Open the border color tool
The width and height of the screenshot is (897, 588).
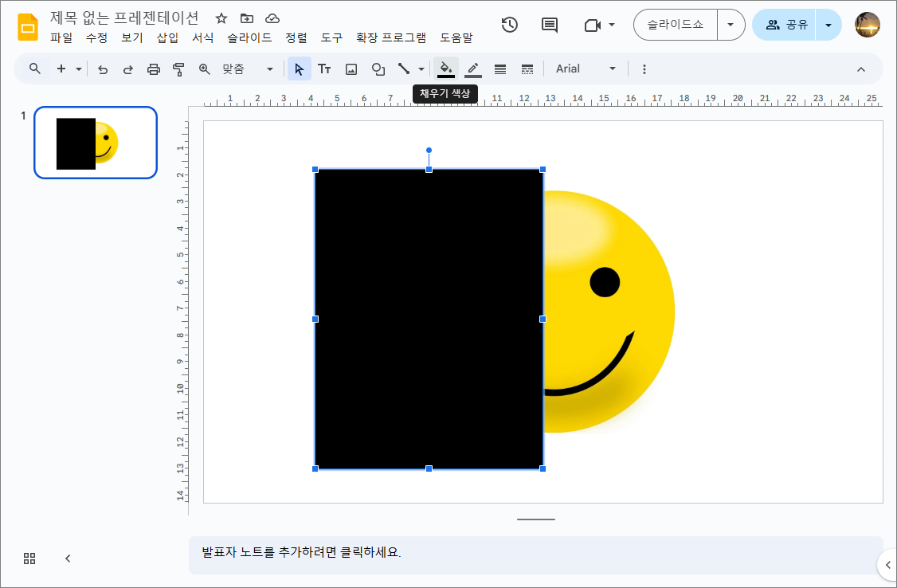click(x=472, y=69)
